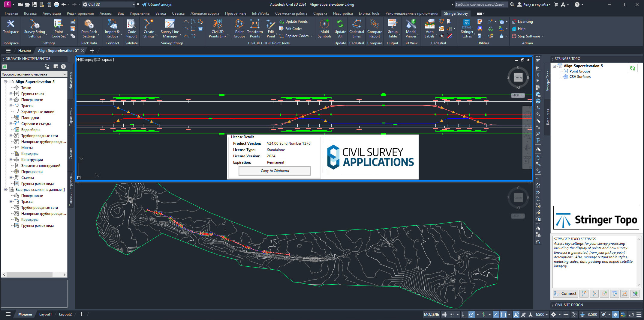This screenshot has width=644, height=320.
Task: Collapse the Быстрые ссылки на данные node
Action: pos(5,190)
